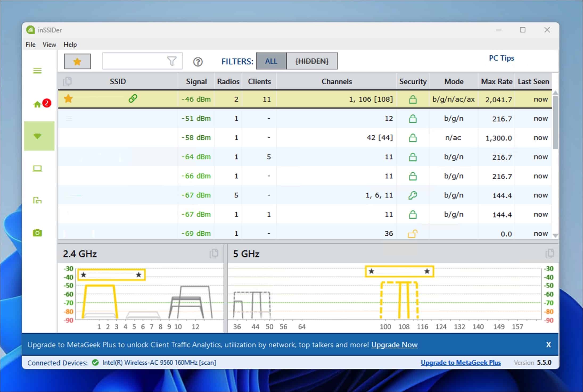
Task: Open the hamburger menu in the sidebar
Action: coord(38,70)
